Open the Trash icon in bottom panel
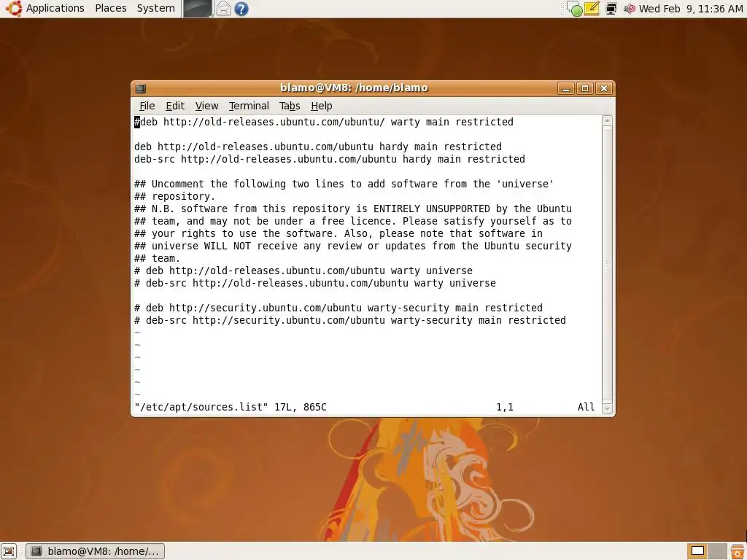 tap(737, 551)
